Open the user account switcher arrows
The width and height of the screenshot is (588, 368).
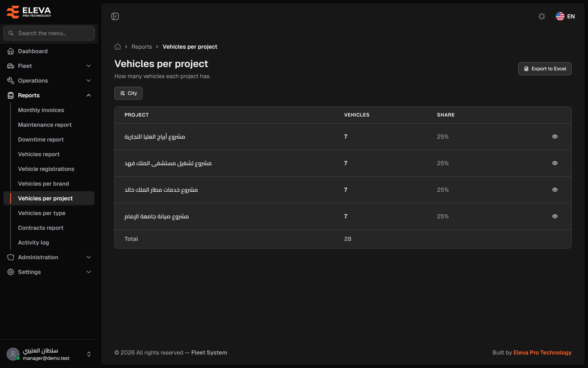click(89, 354)
